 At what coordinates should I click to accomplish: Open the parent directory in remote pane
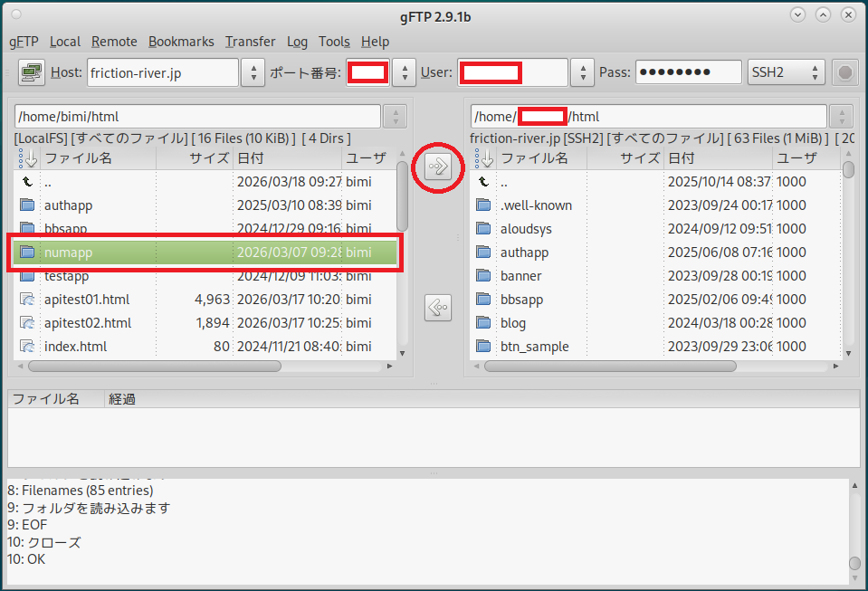(x=504, y=182)
